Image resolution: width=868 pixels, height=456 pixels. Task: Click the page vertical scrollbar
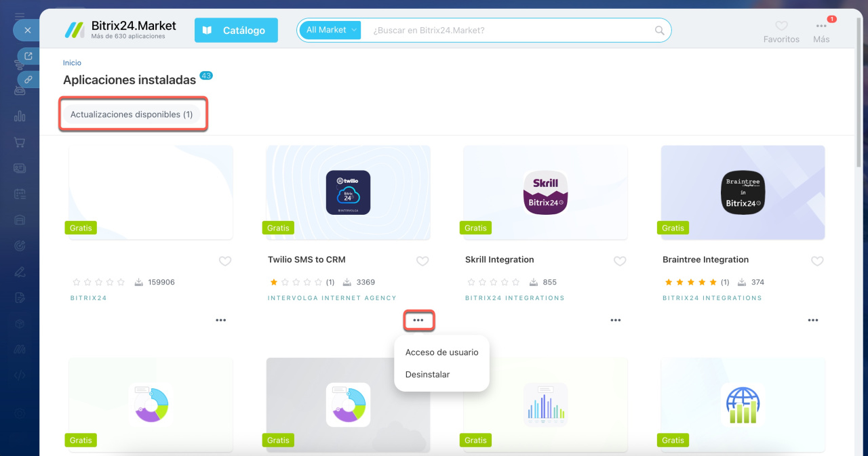click(859, 91)
